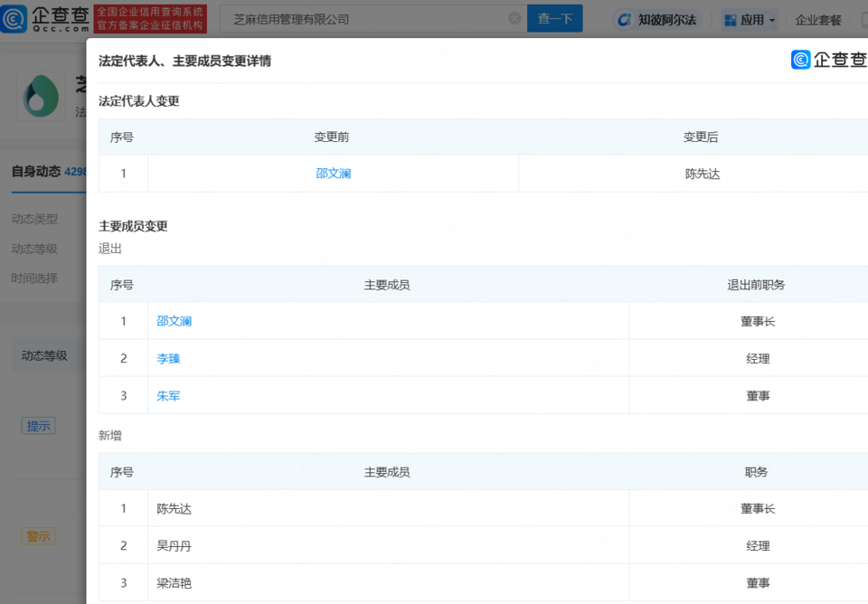Open the 企业套餐 menu item
The width and height of the screenshot is (868, 604).
point(817,20)
